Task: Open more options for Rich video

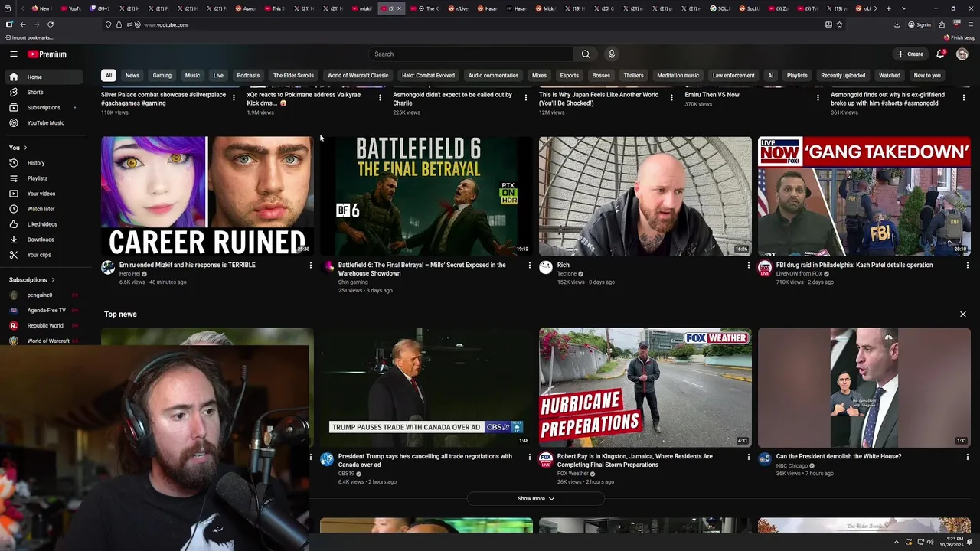Action: click(748, 266)
